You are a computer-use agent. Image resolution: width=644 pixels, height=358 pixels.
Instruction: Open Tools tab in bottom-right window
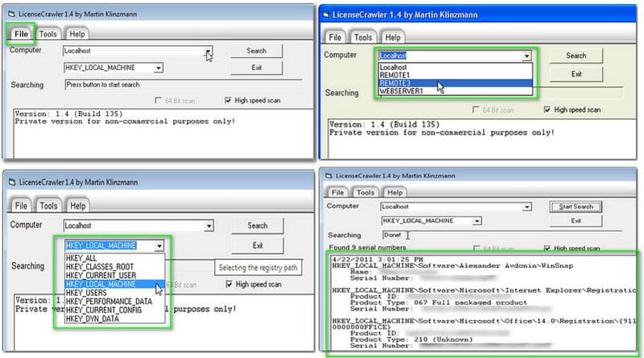[365, 192]
